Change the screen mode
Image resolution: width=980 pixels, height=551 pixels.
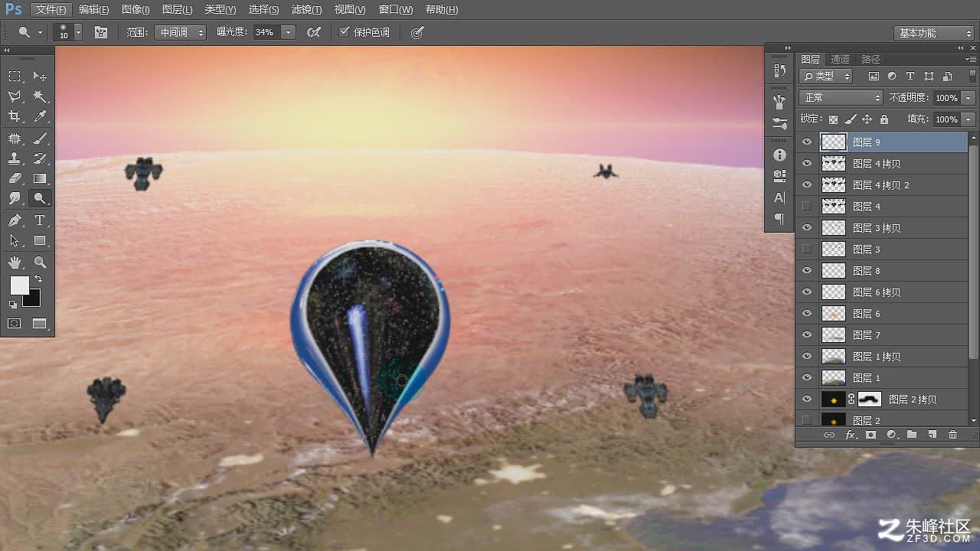coord(40,324)
